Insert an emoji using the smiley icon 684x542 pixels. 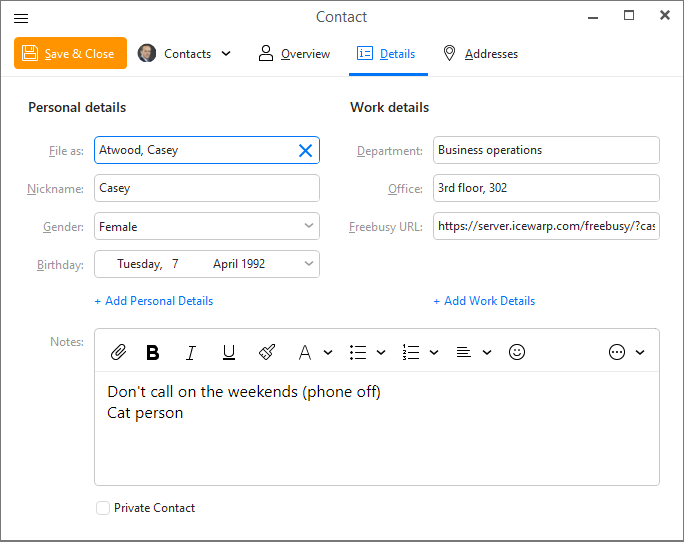tap(516, 352)
